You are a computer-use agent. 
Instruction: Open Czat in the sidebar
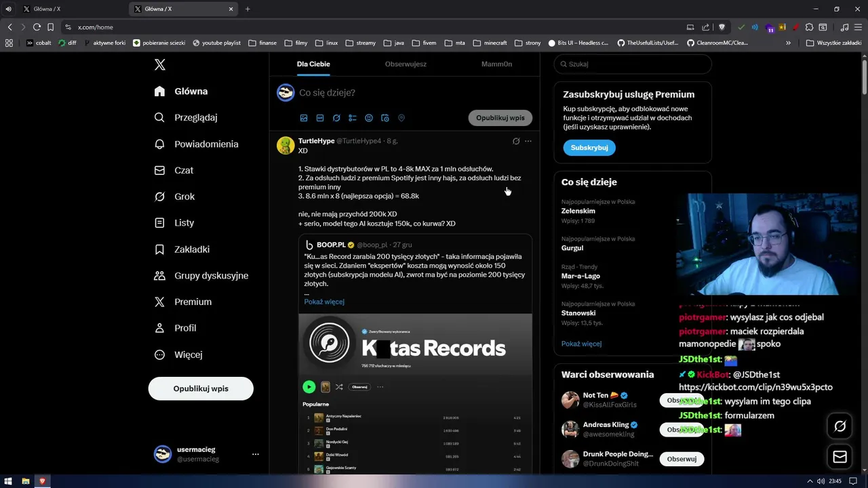tap(174, 170)
